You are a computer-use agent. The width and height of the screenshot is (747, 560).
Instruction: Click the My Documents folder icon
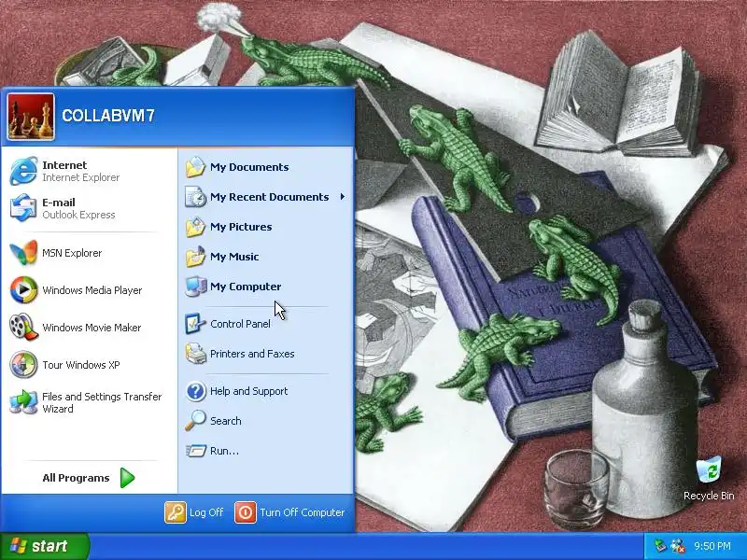[195, 167]
